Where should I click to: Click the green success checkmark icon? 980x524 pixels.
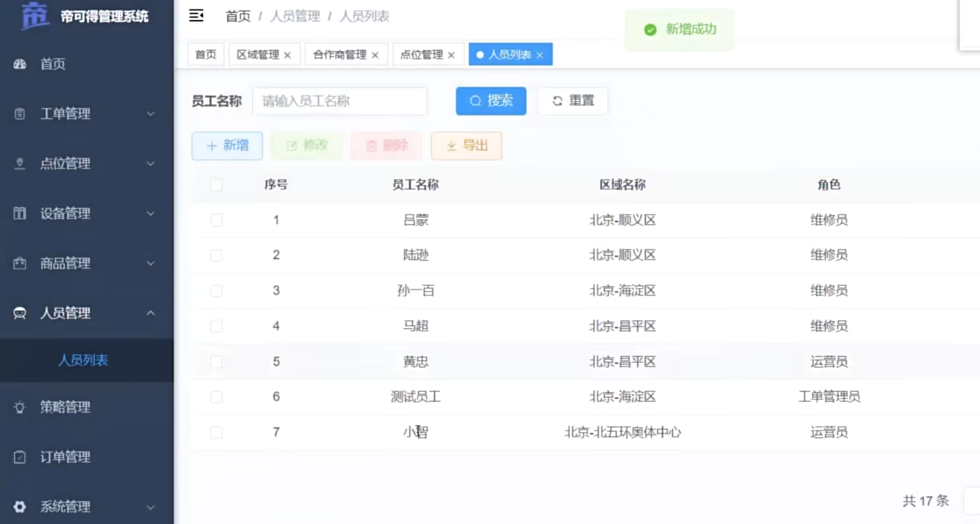(x=650, y=30)
